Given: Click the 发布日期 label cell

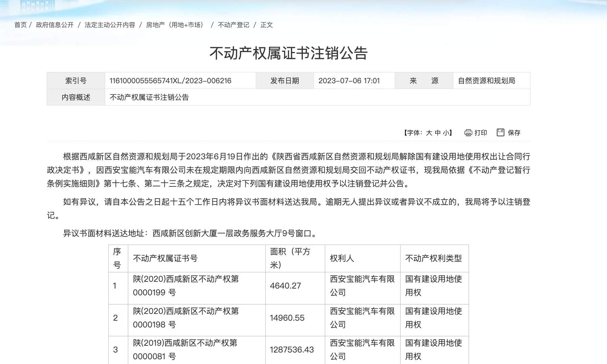Looking at the screenshot, I should click(x=285, y=81).
